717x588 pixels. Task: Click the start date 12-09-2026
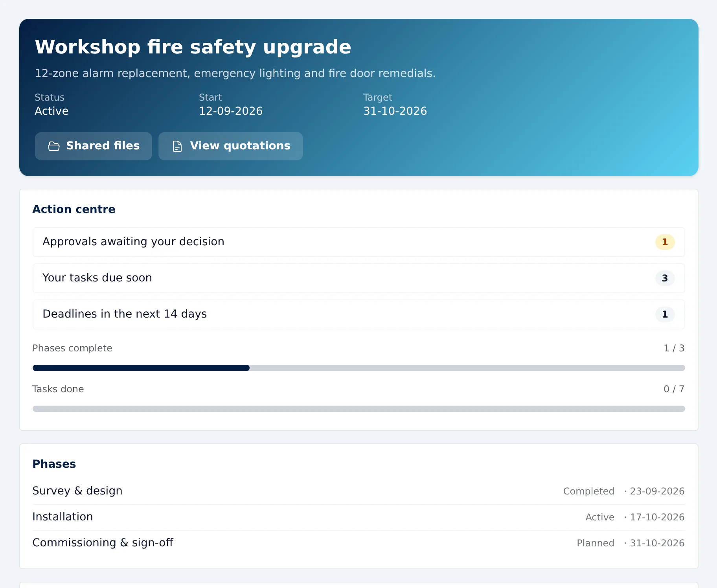pos(231,111)
